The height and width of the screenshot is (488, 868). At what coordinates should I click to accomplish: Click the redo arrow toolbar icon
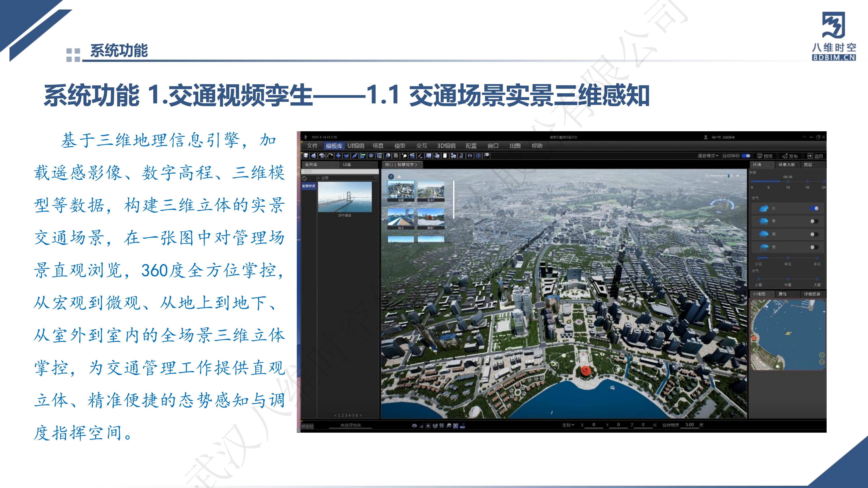pyautogui.click(x=330, y=156)
